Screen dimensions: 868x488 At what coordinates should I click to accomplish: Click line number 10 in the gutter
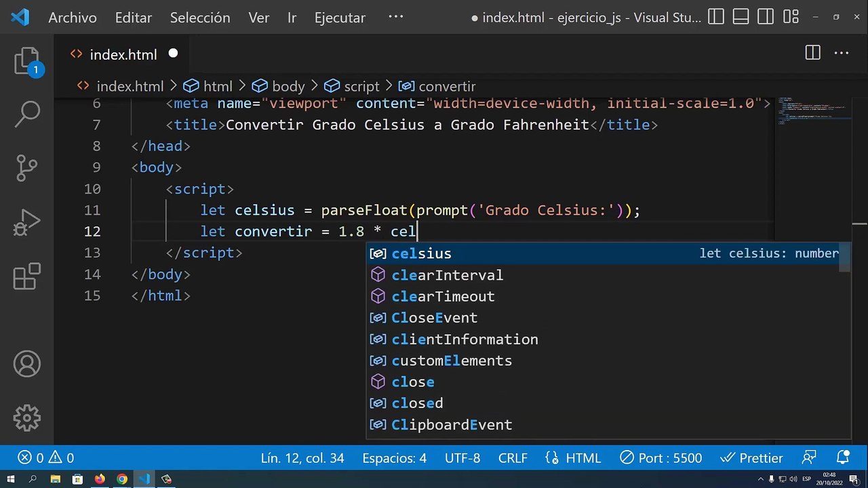(x=92, y=188)
